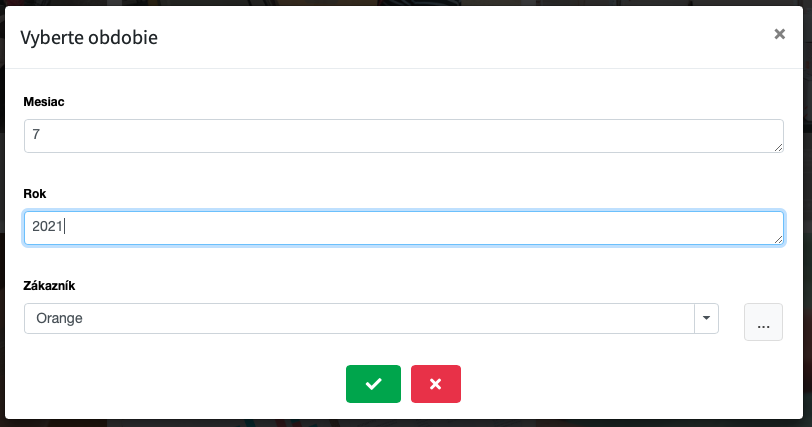812x427 pixels.
Task: Click the Mesiac field label
Action: tap(44, 101)
